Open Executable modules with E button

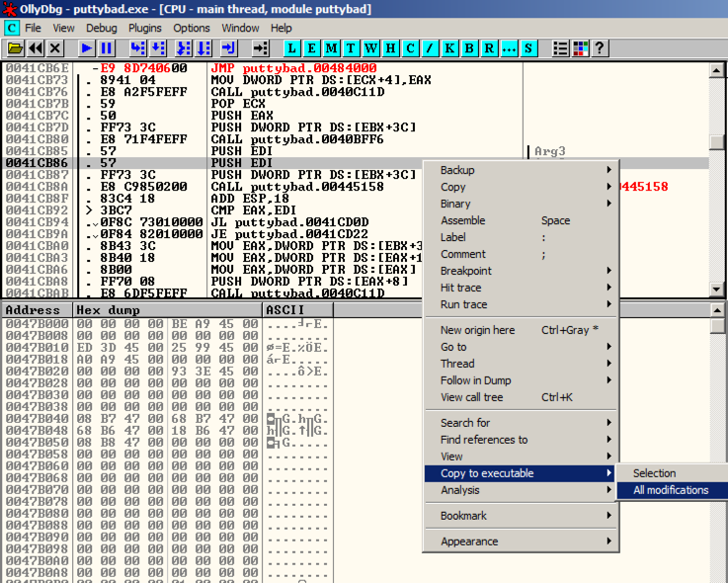[x=311, y=48]
